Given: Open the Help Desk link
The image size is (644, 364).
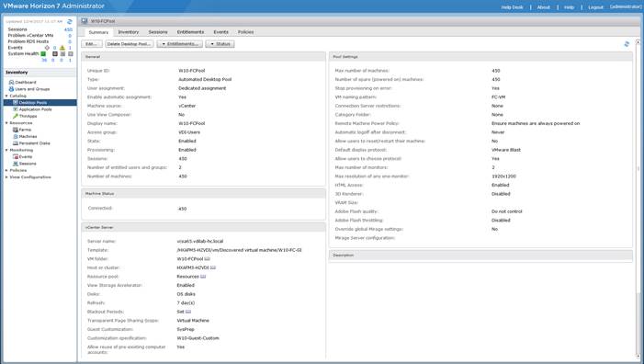Looking at the screenshot, I should 512,7.
